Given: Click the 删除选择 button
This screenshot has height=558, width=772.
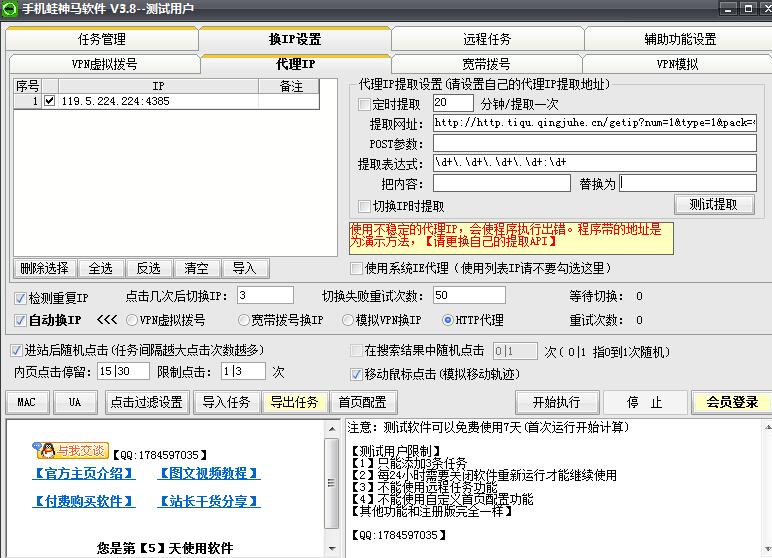Looking at the screenshot, I should tap(44, 268).
